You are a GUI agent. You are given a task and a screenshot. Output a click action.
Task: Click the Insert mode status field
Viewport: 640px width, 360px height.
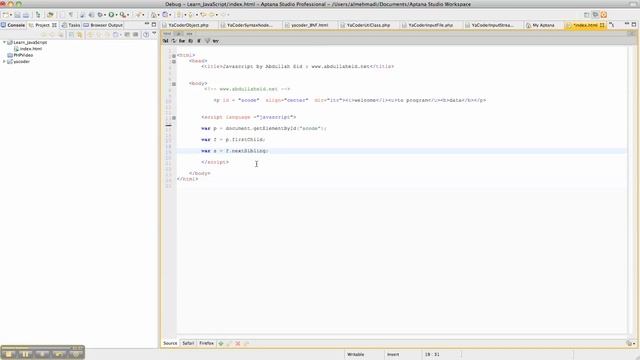click(x=393, y=354)
